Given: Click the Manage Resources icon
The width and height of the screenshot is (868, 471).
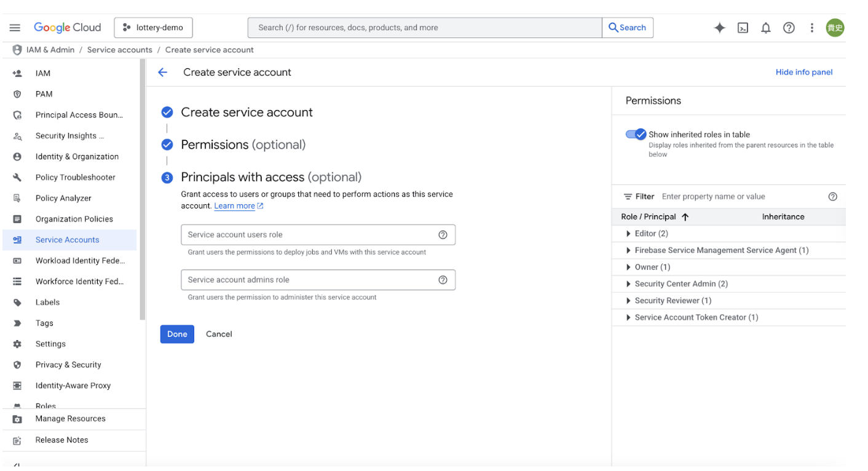Looking at the screenshot, I should (17, 419).
